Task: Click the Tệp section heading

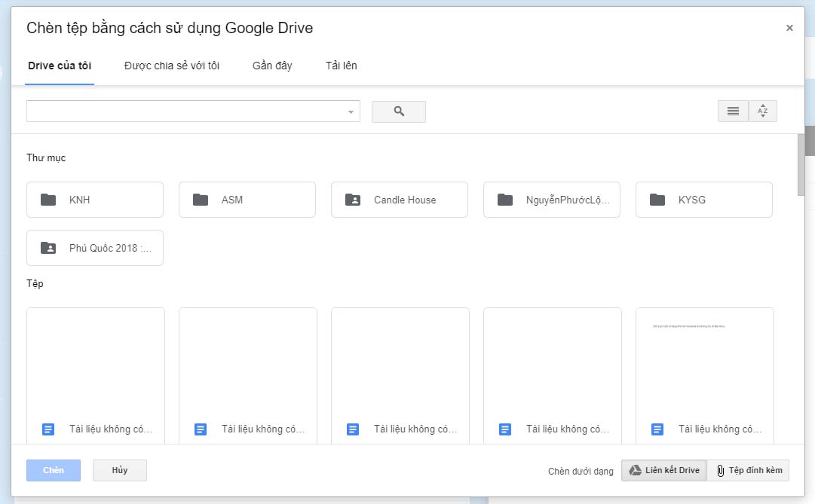Action: [x=35, y=284]
